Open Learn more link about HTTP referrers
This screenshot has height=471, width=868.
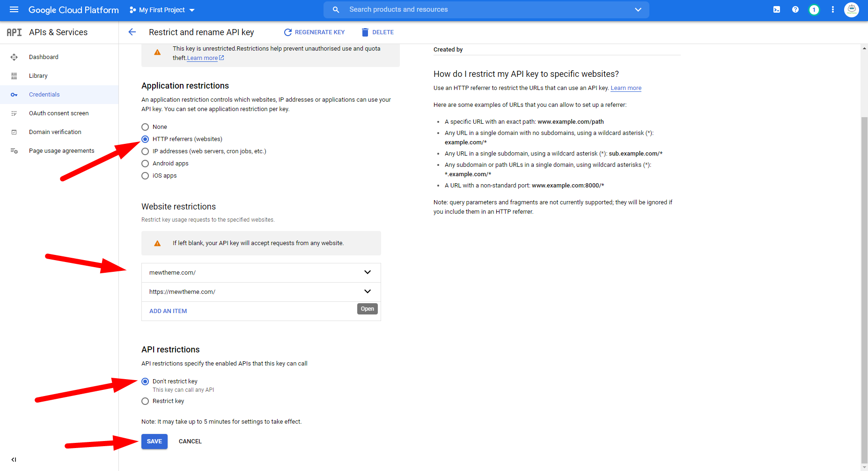pyautogui.click(x=626, y=88)
